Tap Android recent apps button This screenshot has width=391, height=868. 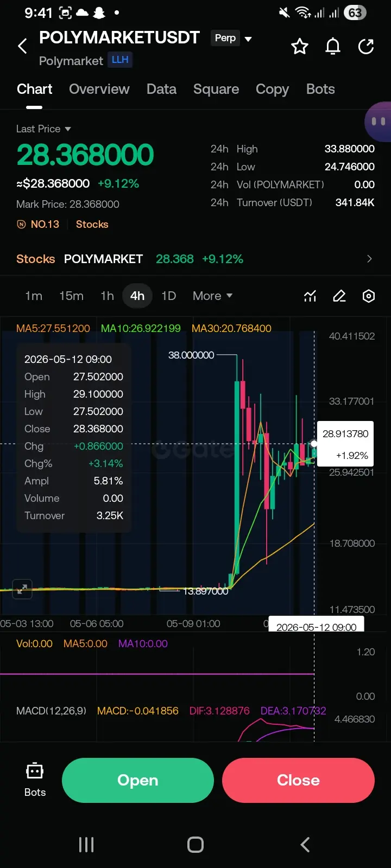click(86, 844)
